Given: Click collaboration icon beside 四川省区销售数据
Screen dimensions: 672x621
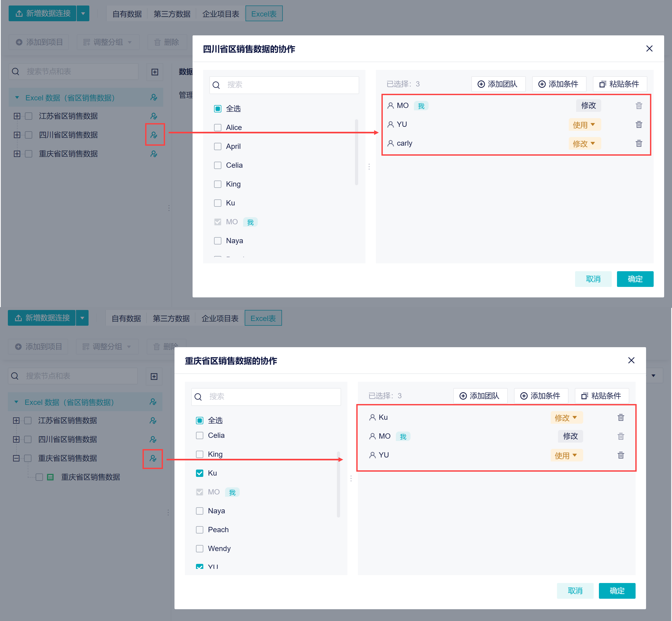Looking at the screenshot, I should (154, 135).
